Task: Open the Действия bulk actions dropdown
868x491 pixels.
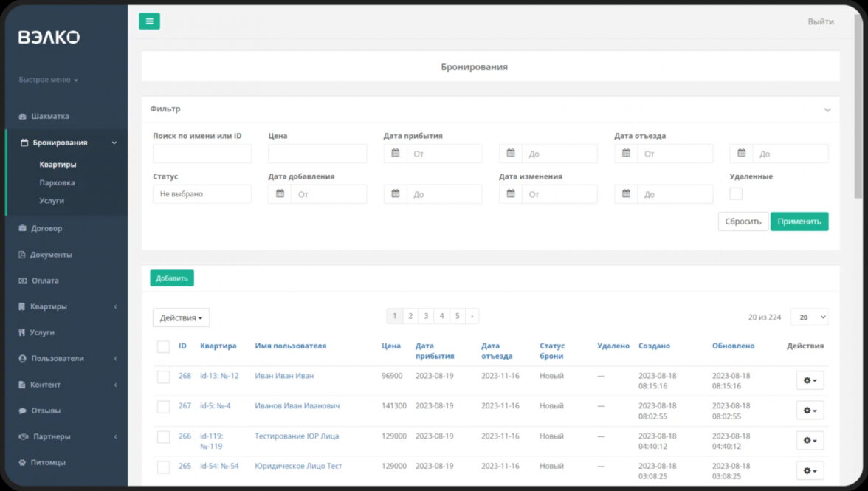Action: click(181, 317)
